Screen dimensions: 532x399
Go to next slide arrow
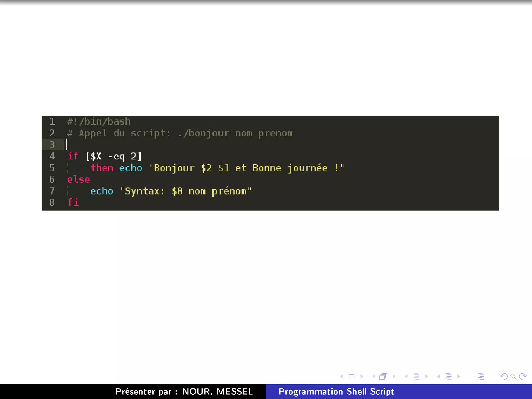tap(362, 376)
